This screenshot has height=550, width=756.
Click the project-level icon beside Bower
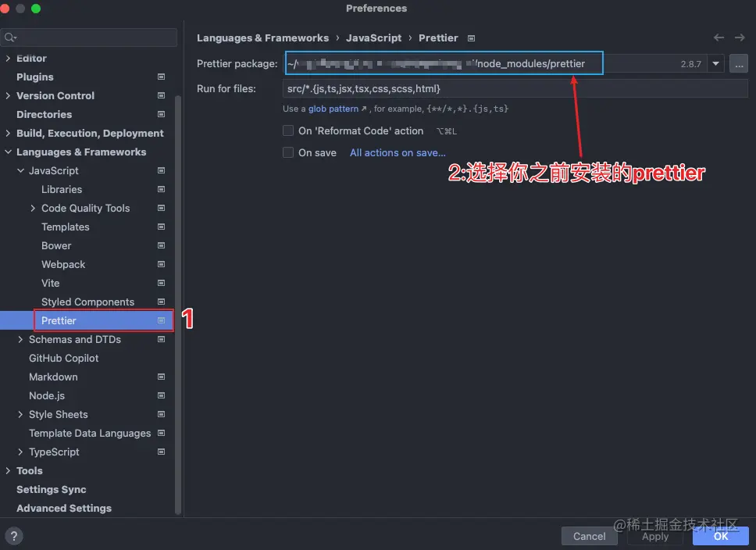(x=161, y=245)
